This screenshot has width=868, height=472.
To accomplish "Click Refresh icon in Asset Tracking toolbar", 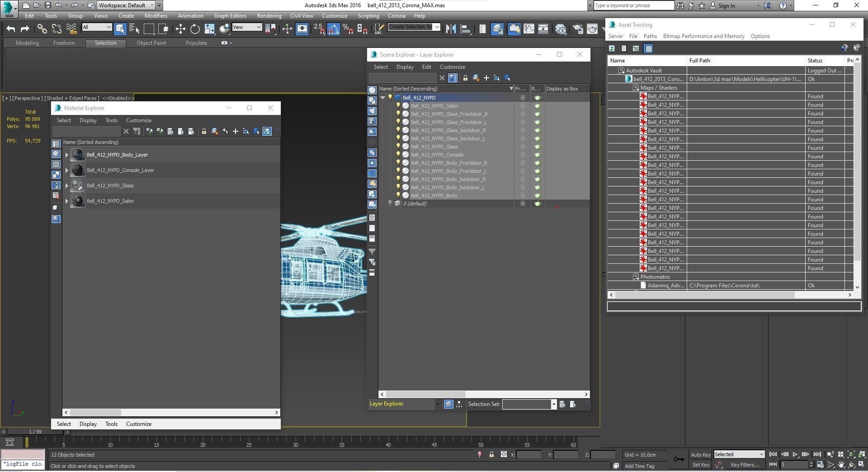I will (x=612, y=48).
